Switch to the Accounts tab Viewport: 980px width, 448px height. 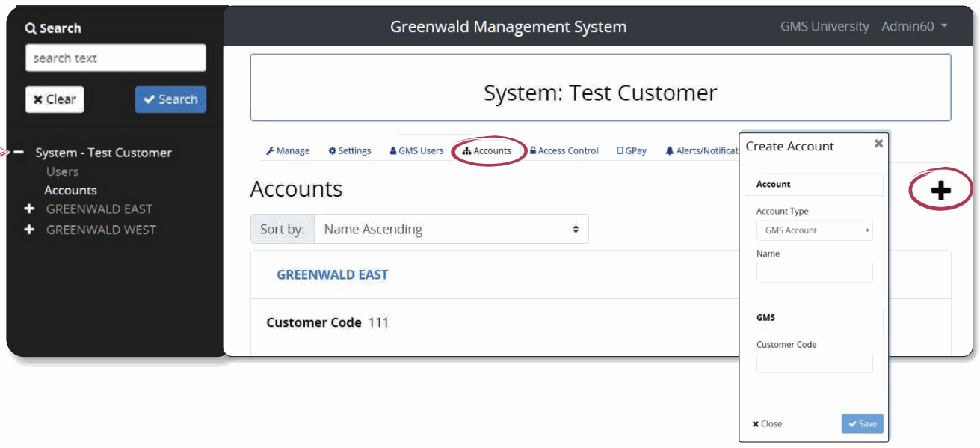[487, 150]
